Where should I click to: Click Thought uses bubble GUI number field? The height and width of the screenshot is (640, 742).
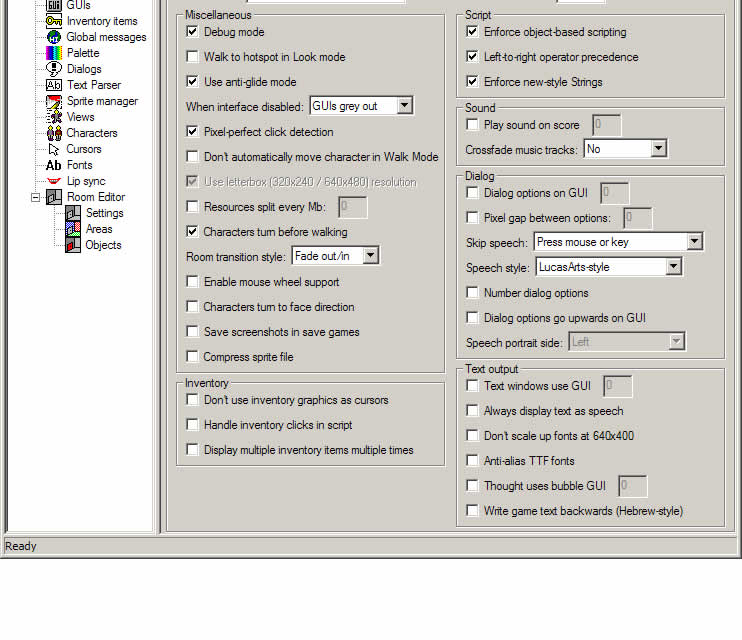coord(633,486)
